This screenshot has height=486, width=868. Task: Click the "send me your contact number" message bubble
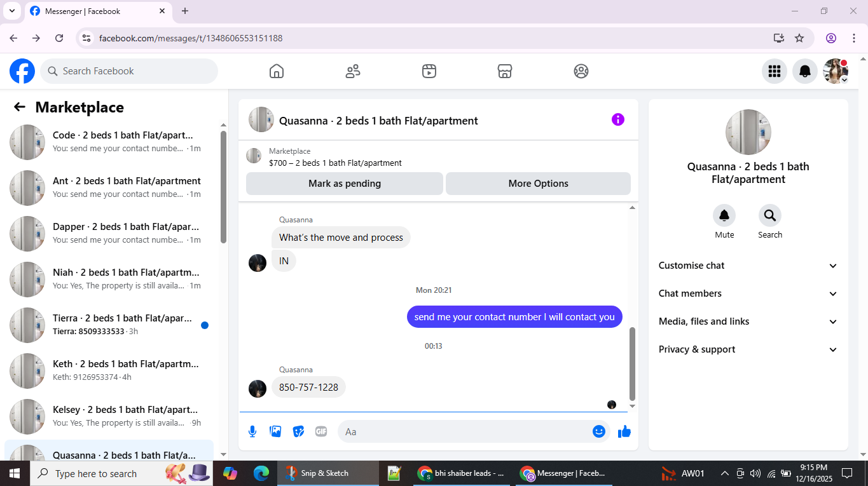click(x=514, y=317)
